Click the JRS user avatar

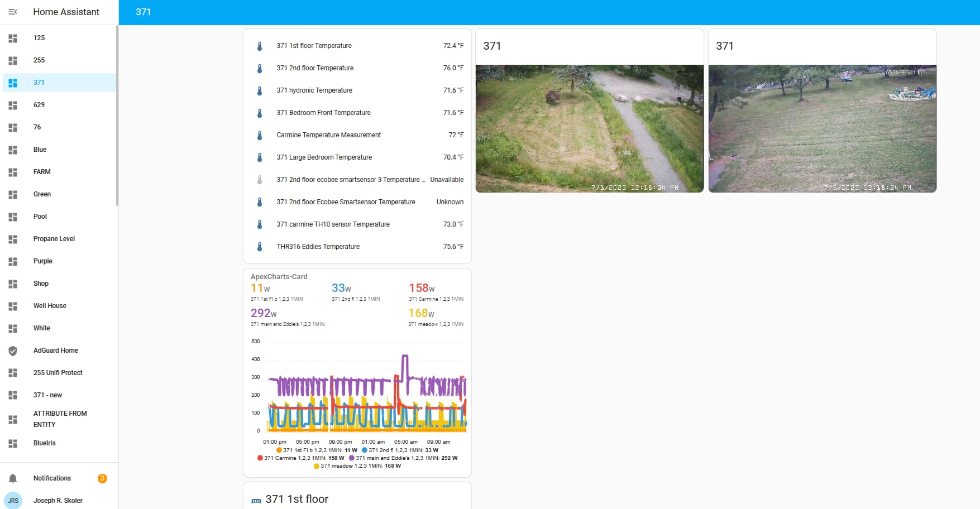pos(13,500)
